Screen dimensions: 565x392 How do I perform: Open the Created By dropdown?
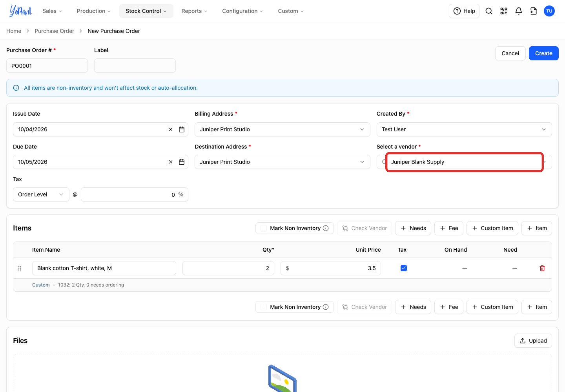click(x=464, y=129)
